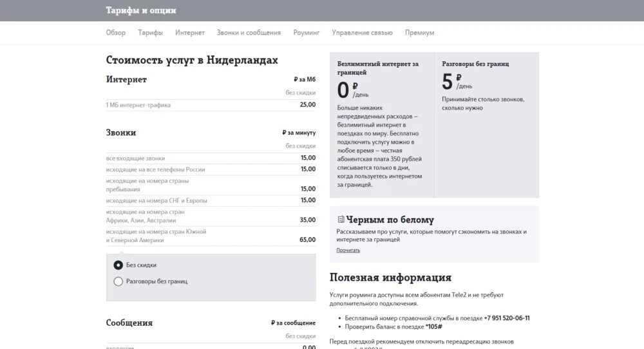Click the 65,00 price value
This screenshot has width=644, height=349.
point(308,240)
